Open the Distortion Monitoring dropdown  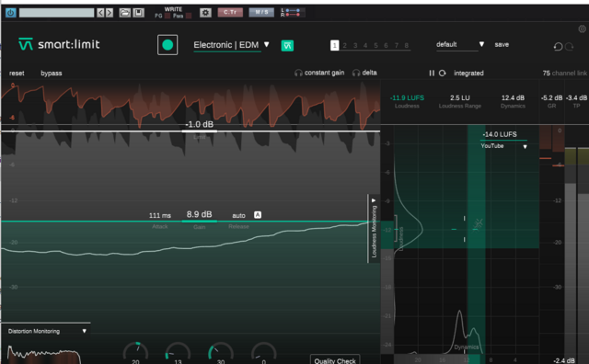pos(47,331)
